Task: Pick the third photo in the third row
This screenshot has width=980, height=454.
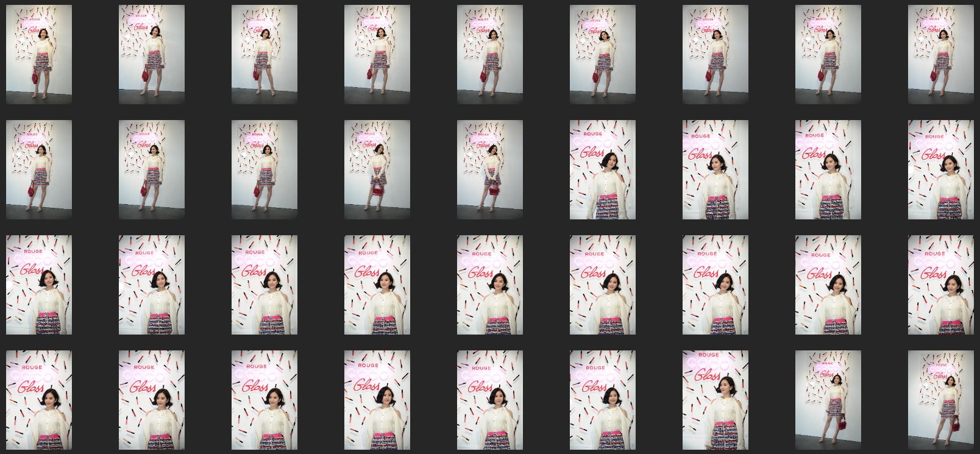Action: coord(265,285)
